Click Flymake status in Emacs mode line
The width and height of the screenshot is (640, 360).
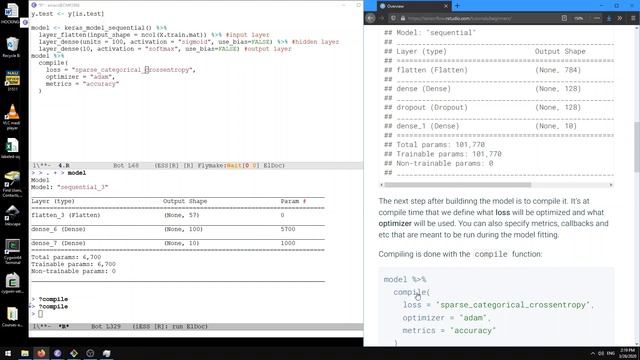point(228,165)
